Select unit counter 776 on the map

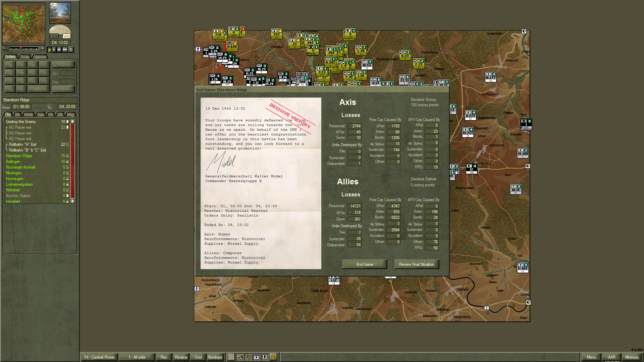coord(218,34)
